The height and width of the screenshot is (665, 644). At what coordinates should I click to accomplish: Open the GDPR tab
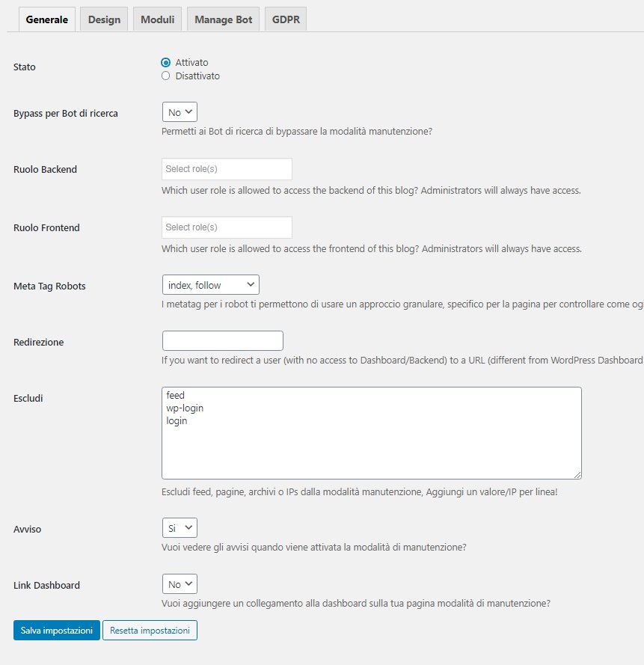[x=286, y=19]
